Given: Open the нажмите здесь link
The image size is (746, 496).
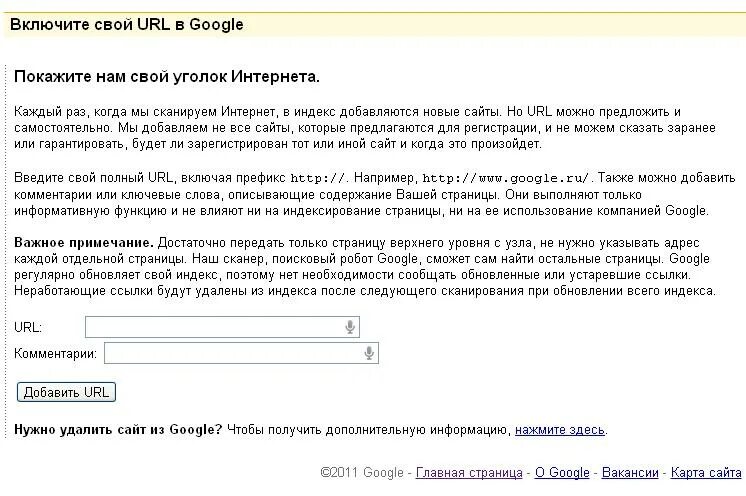Looking at the screenshot, I should click(560, 430).
